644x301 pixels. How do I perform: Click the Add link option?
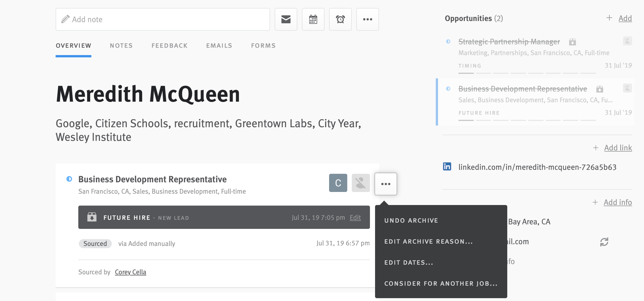click(x=618, y=148)
